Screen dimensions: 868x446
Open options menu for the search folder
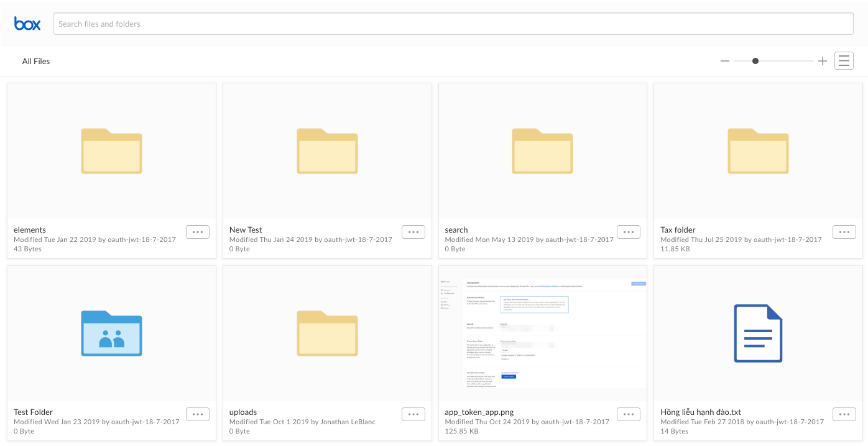[x=628, y=231]
